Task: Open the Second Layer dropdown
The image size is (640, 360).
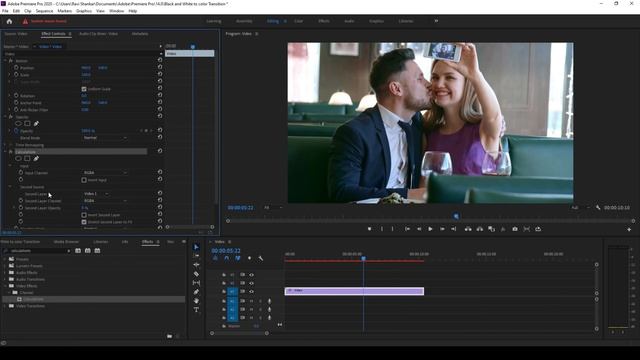Action: click(96, 193)
